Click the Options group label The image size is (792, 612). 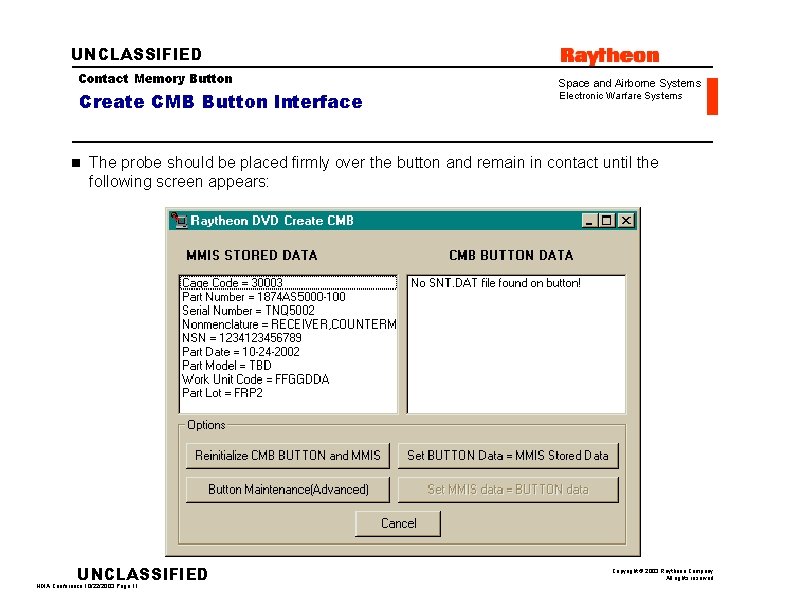(x=206, y=425)
